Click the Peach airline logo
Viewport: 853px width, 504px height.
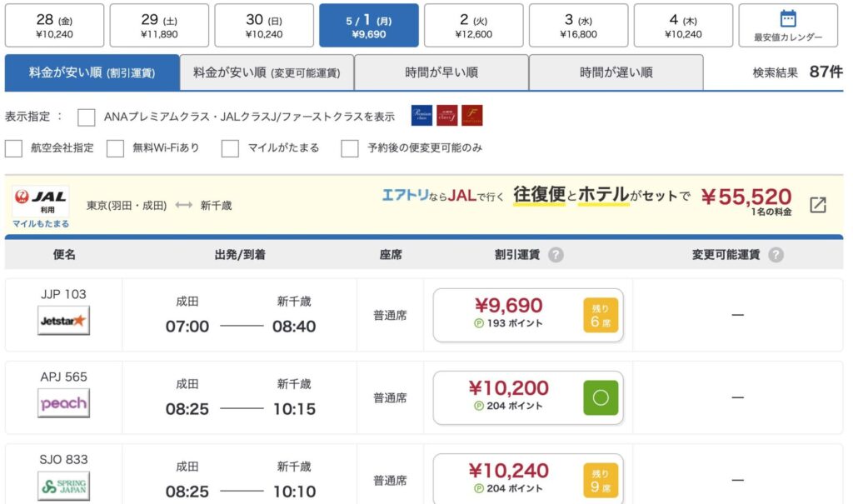click(63, 403)
